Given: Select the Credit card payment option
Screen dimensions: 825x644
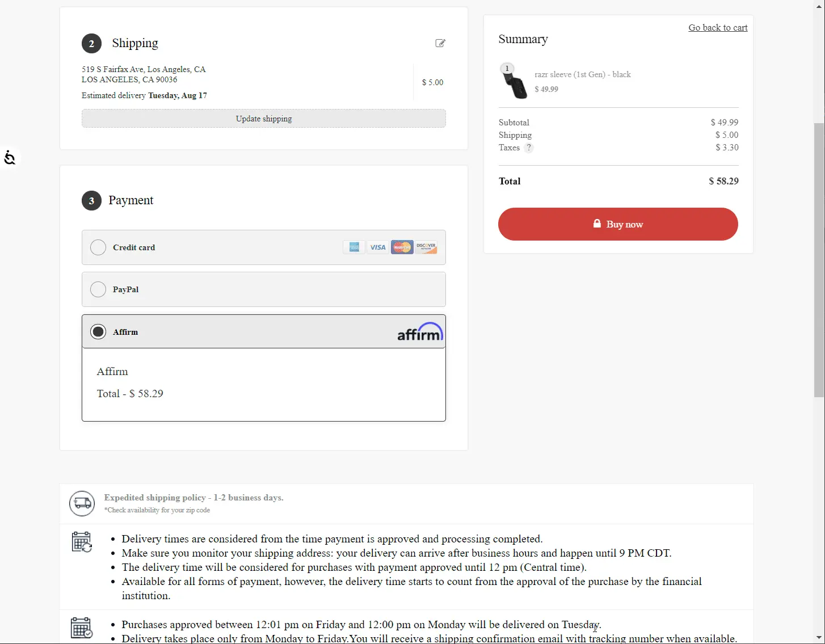Looking at the screenshot, I should click(264, 247).
